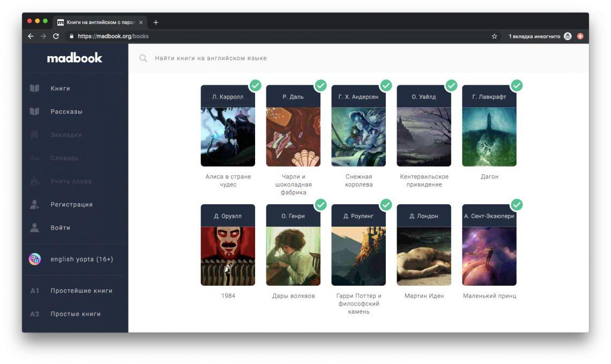This screenshot has width=611, height=364.
Task: Click the 1984 title text
Action: pos(228,296)
